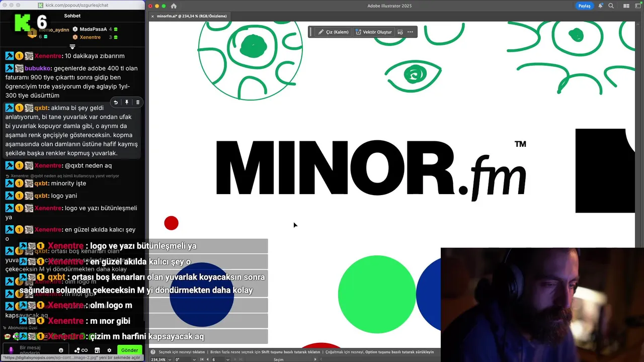Screen dimensions: 644x362
Task: Select the Çiz (Kalem) draw tool
Action: (x=334, y=32)
